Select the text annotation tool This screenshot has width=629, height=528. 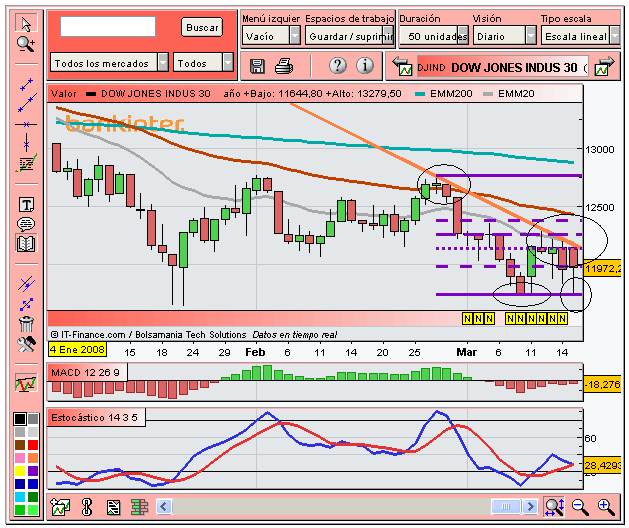click(x=26, y=205)
